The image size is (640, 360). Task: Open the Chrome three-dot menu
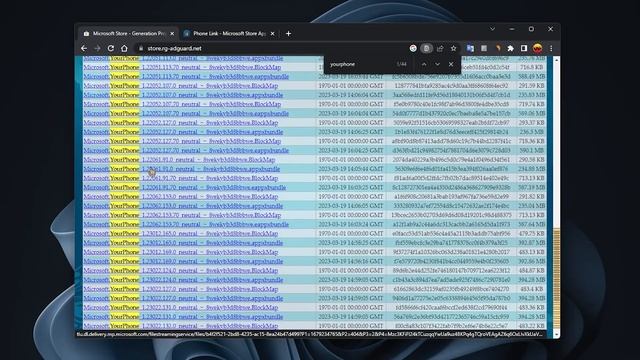click(551, 48)
